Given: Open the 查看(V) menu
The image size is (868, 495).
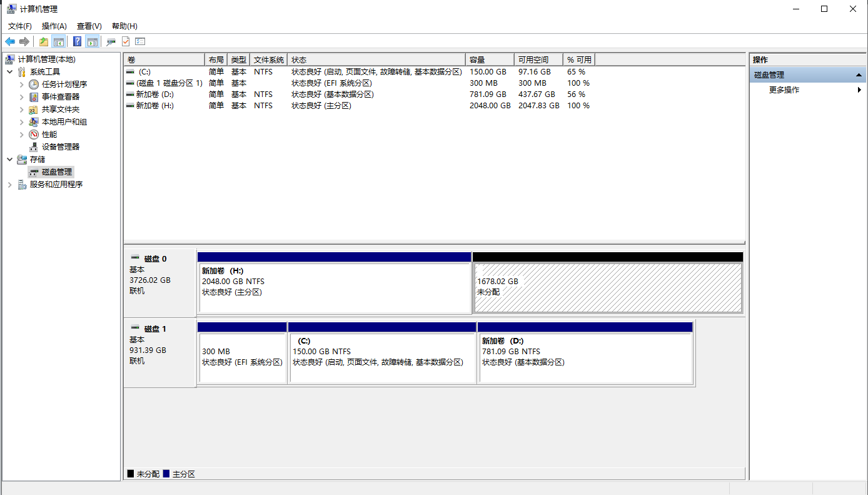Looking at the screenshot, I should pyautogui.click(x=89, y=26).
